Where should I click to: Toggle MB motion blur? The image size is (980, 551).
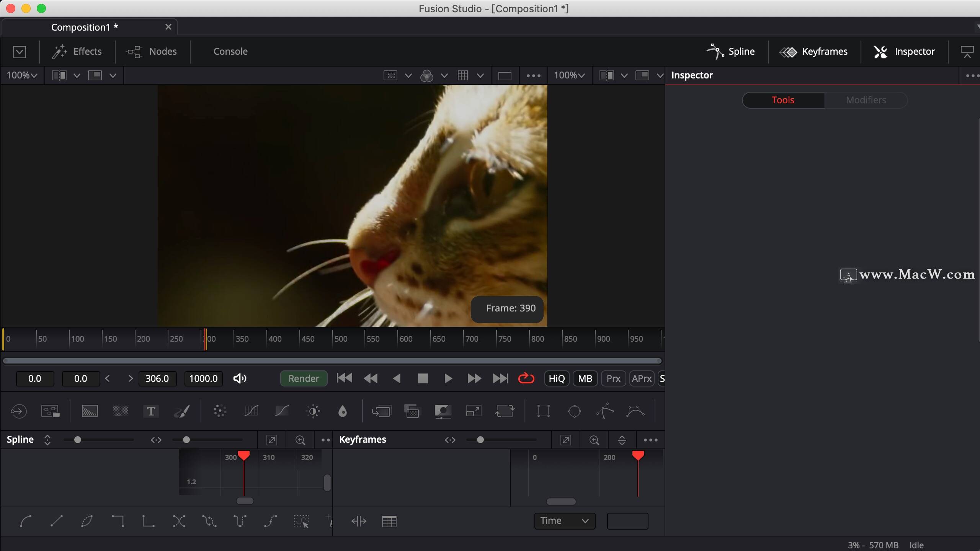coord(585,378)
